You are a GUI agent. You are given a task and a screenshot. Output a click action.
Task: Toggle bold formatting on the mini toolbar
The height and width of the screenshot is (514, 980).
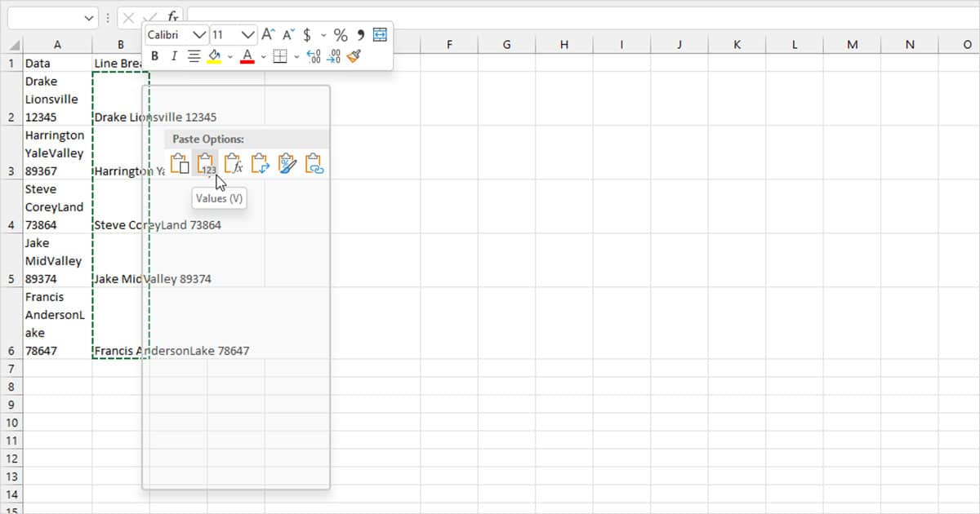155,55
